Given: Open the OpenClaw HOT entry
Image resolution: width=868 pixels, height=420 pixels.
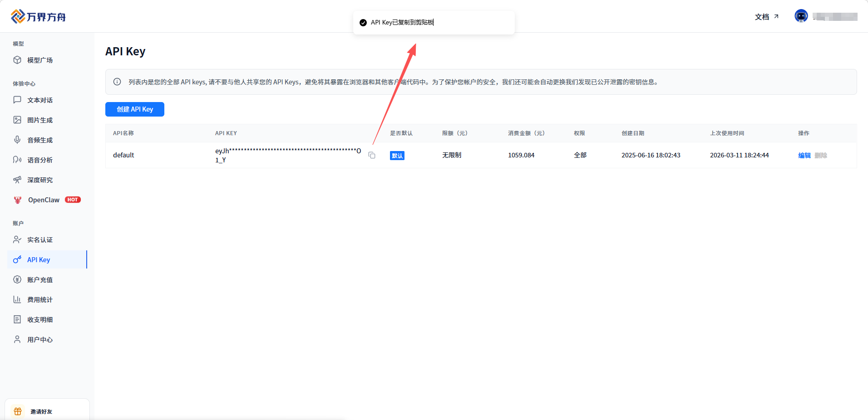Looking at the screenshot, I should (x=44, y=200).
